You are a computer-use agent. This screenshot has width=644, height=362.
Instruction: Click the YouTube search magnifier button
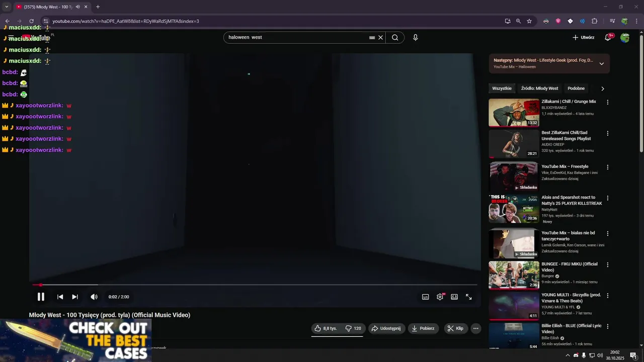pyautogui.click(x=395, y=37)
